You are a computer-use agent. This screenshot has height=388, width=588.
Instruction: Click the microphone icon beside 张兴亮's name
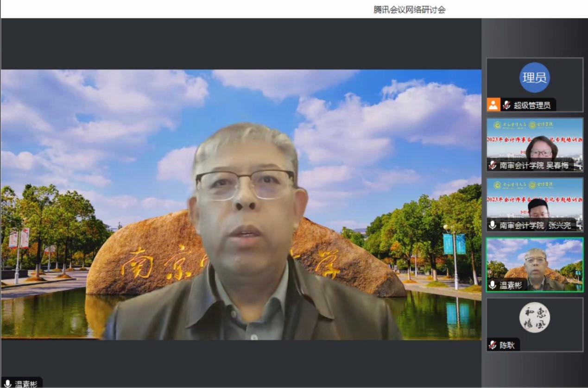(x=493, y=225)
